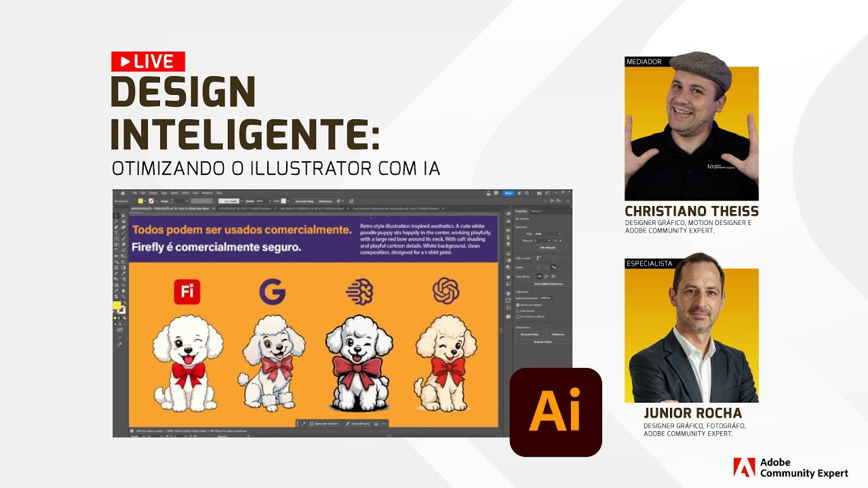This screenshot has height=488, width=868.
Task: Select the Selection tool in the toolbar
Action: click(x=116, y=216)
